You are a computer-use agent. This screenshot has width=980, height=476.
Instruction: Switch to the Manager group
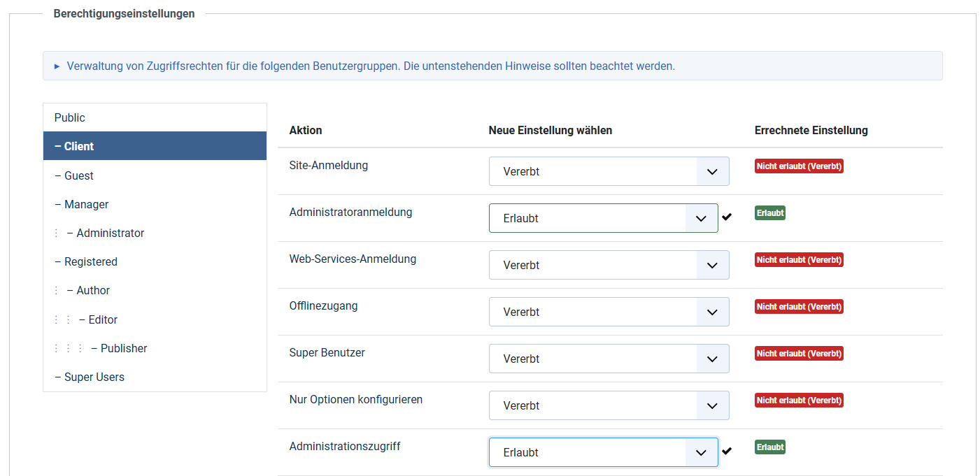point(86,204)
